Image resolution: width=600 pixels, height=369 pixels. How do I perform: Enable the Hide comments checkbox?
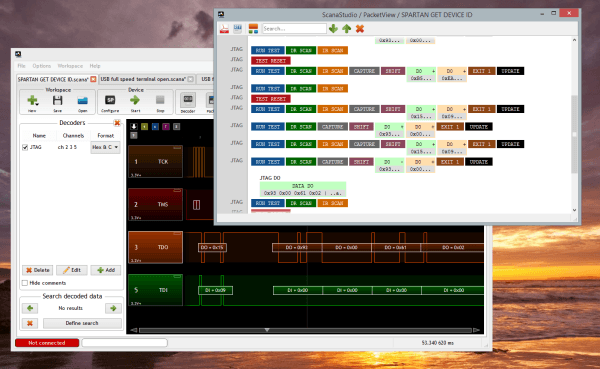pos(25,283)
